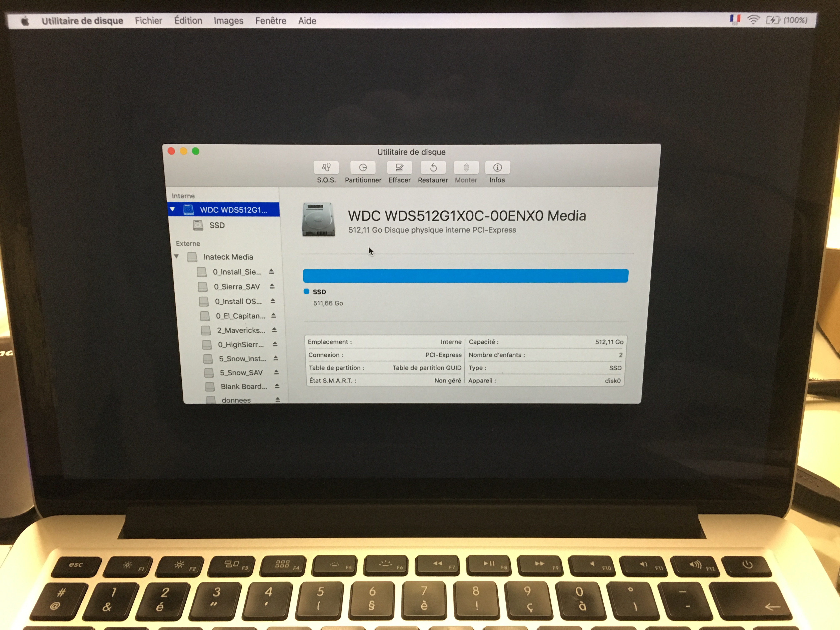
Task: Open the Fenêtre menu
Action: click(x=271, y=20)
